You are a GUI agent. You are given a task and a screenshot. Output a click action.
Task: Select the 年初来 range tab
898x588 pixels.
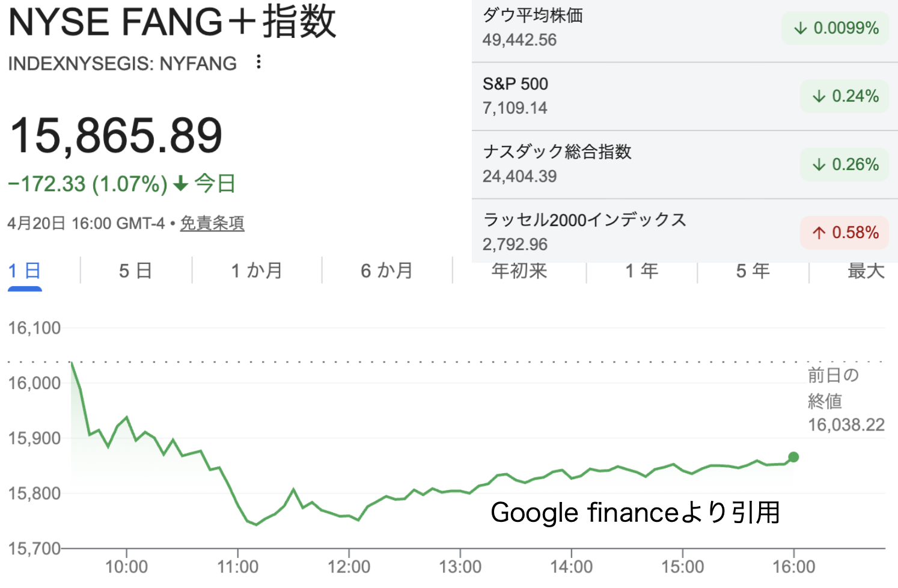(x=519, y=271)
